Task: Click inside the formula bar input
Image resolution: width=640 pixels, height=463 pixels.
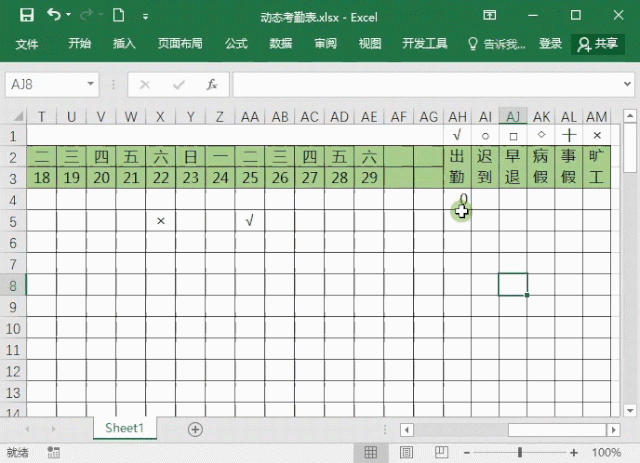Action: [427, 85]
